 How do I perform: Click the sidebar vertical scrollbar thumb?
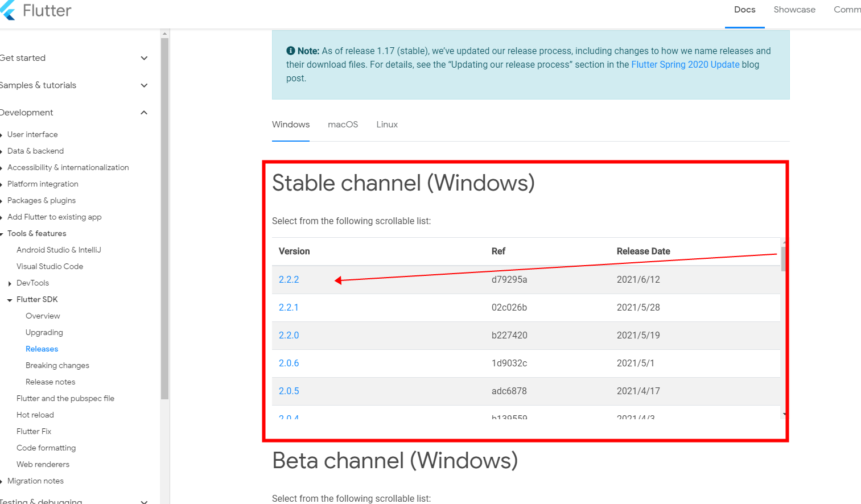[x=164, y=218]
